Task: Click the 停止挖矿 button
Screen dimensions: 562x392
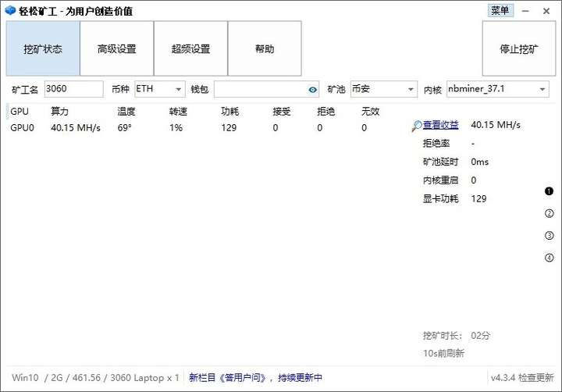Action: [519, 48]
